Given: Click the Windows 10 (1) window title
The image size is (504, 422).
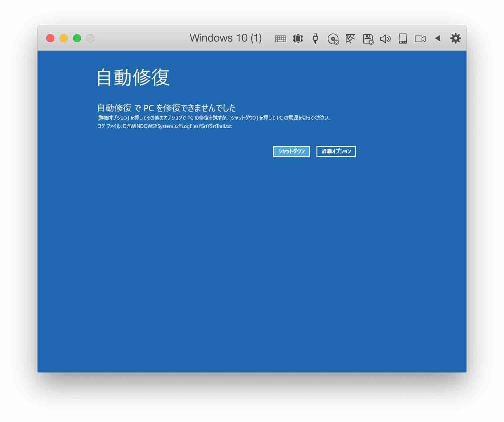Looking at the screenshot, I should click(226, 38).
